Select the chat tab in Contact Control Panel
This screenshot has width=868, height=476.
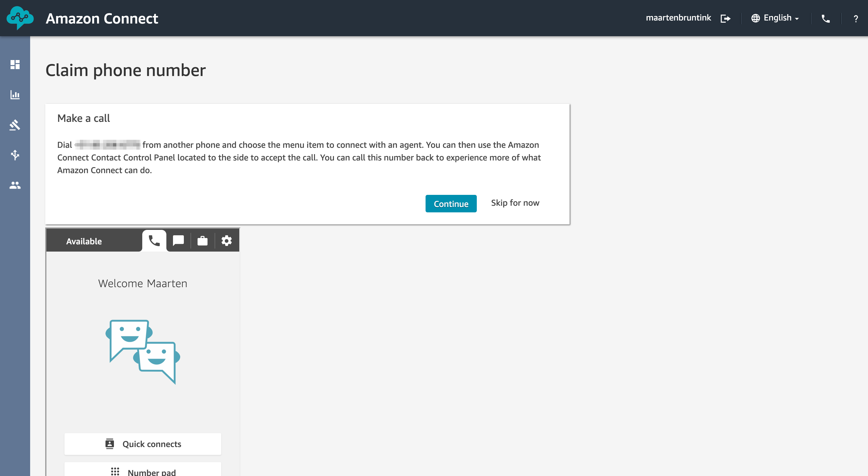tap(178, 240)
